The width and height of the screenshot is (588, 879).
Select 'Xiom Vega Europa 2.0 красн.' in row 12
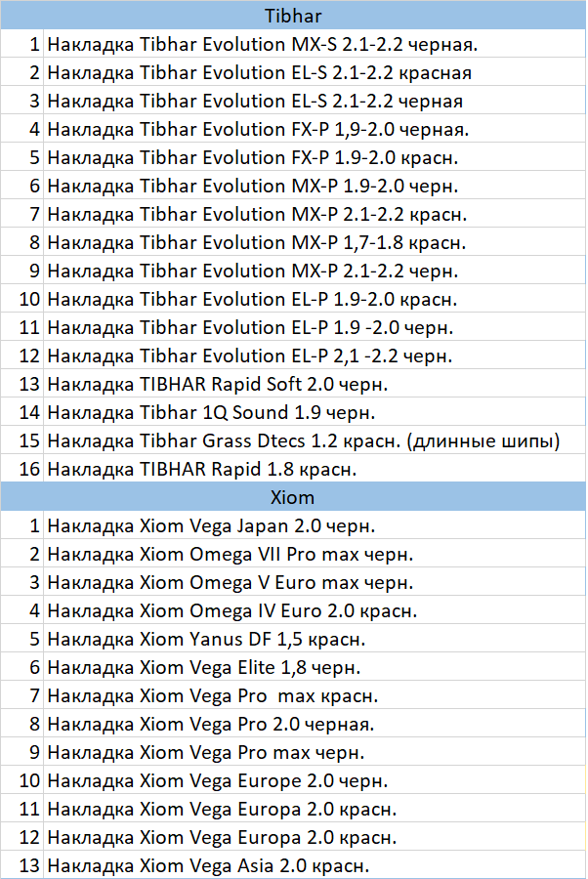point(315,837)
